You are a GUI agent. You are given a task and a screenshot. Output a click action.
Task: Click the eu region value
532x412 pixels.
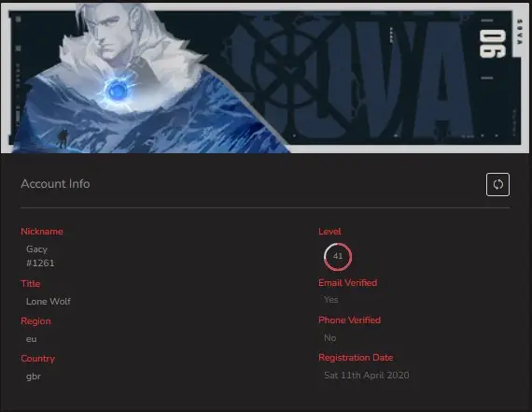tap(31, 339)
